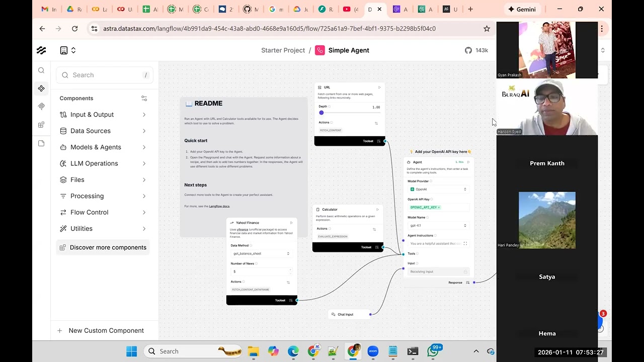Bookmark this page with star icon

point(487,29)
